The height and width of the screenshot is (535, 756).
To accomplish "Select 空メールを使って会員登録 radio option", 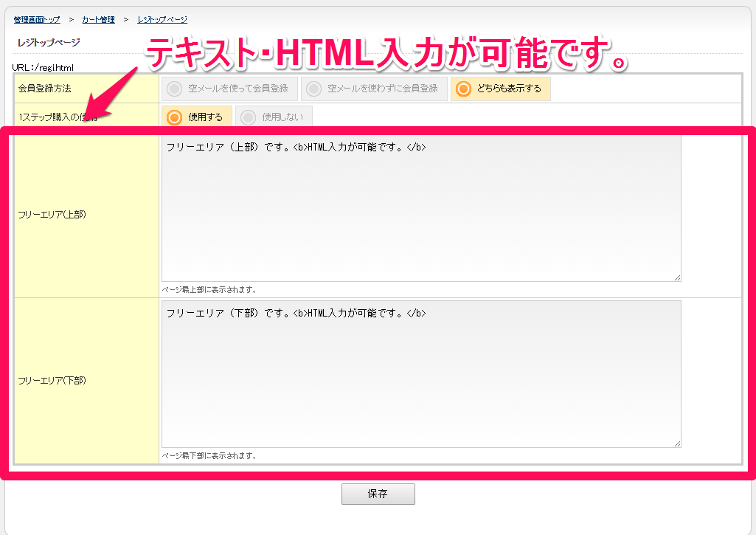I will click(229, 89).
